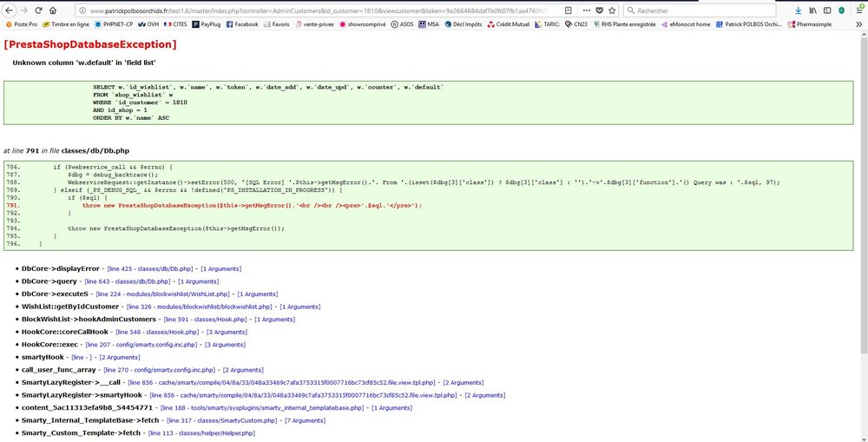Show site information in the address bar

pyautogui.click(x=82, y=10)
